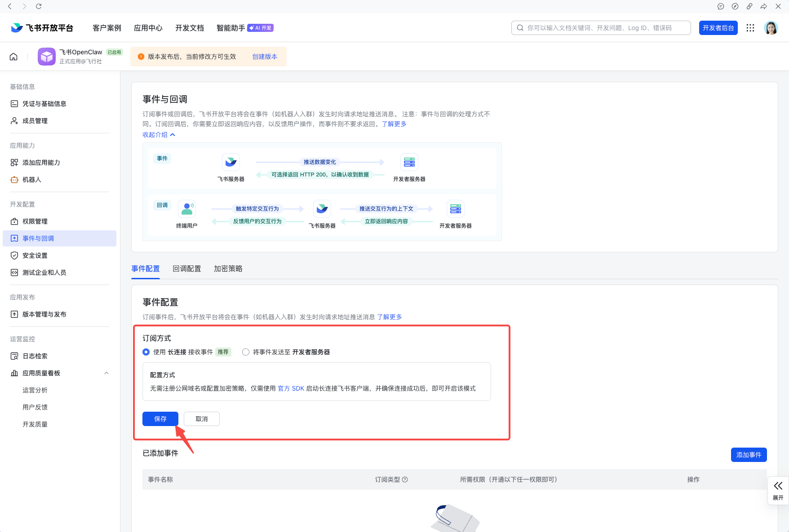The height and width of the screenshot is (532, 789).
Task: Open 安全设置 from the sidebar
Action: coord(34,255)
